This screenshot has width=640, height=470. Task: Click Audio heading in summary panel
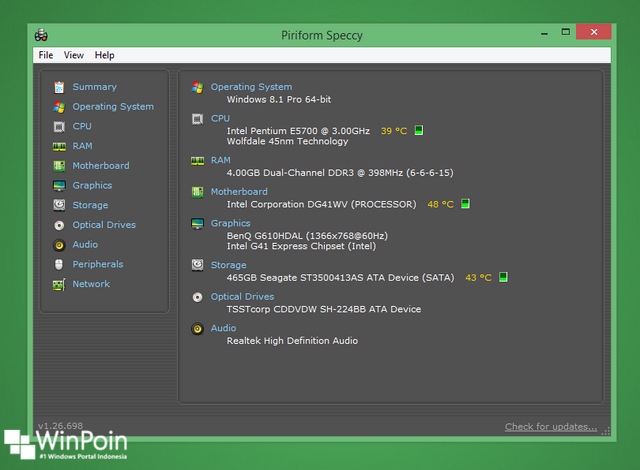pos(223,328)
